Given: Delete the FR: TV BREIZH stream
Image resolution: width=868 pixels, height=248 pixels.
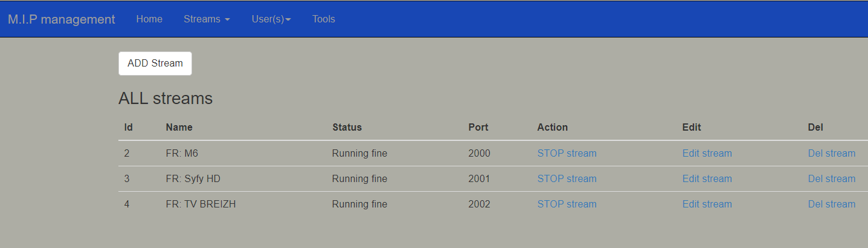Looking at the screenshot, I should pos(832,204).
